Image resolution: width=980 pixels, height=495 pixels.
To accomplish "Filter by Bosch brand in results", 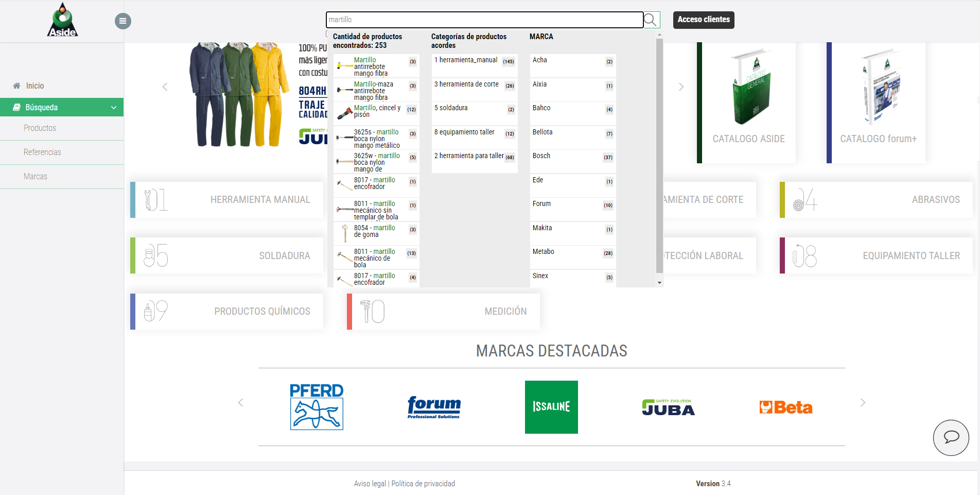I will (x=572, y=156).
